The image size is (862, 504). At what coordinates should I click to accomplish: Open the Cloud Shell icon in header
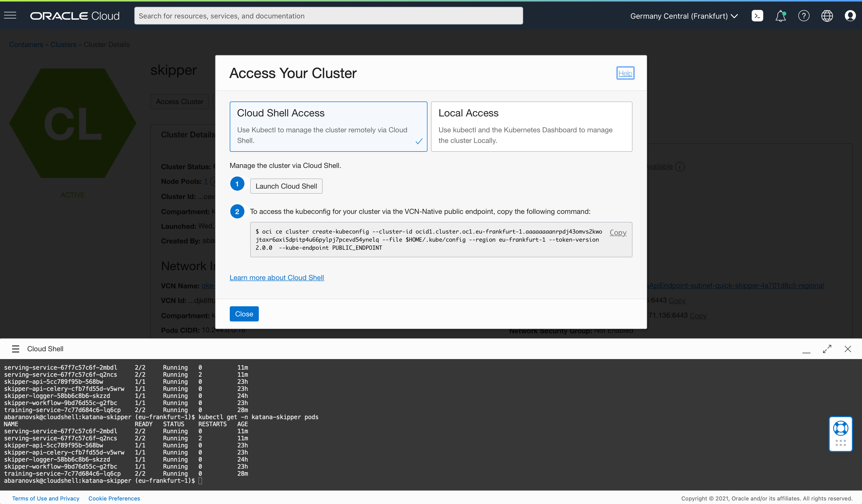(757, 16)
